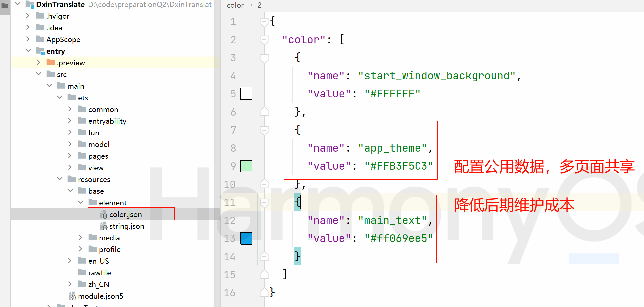Screen dimensions: 644x307
Task: Click the orange .preview folder icon
Action: (x=51, y=62)
